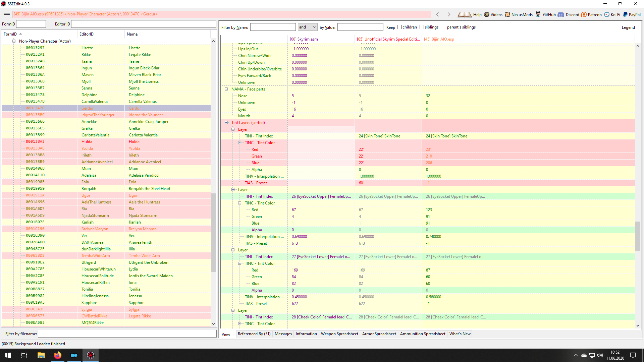The width and height of the screenshot is (644, 362).
Task: Open the Armor Spreadsheet tab
Action: pyautogui.click(x=379, y=334)
